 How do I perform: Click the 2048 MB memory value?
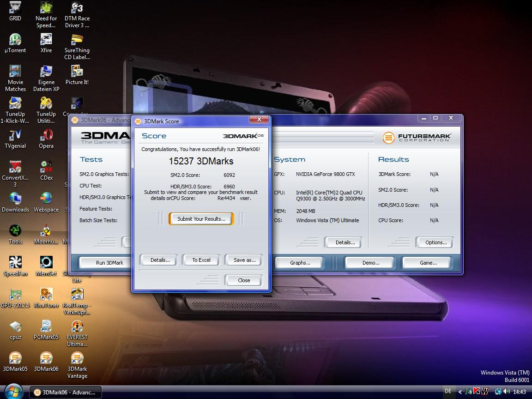306,211
